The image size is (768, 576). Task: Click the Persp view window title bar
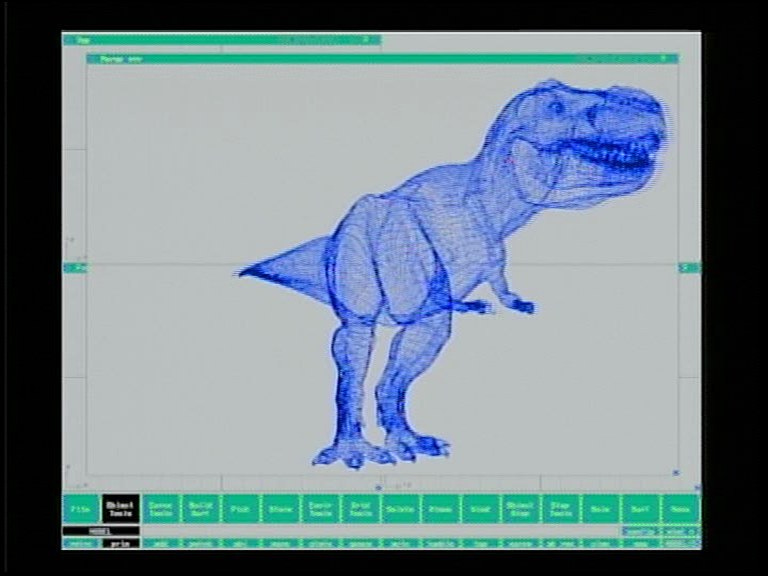pos(382,59)
